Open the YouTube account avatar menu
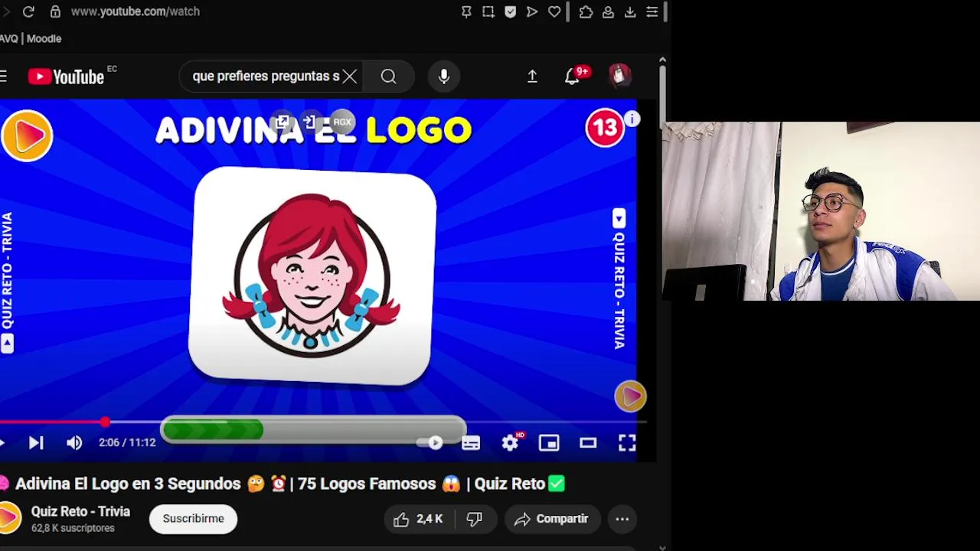Screen dimensions: 980x551 coord(619,75)
